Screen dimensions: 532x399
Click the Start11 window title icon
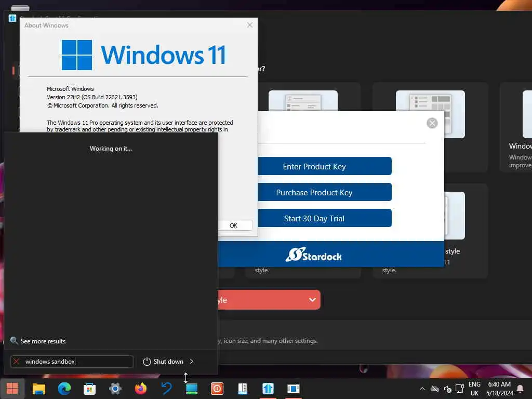coord(12,18)
